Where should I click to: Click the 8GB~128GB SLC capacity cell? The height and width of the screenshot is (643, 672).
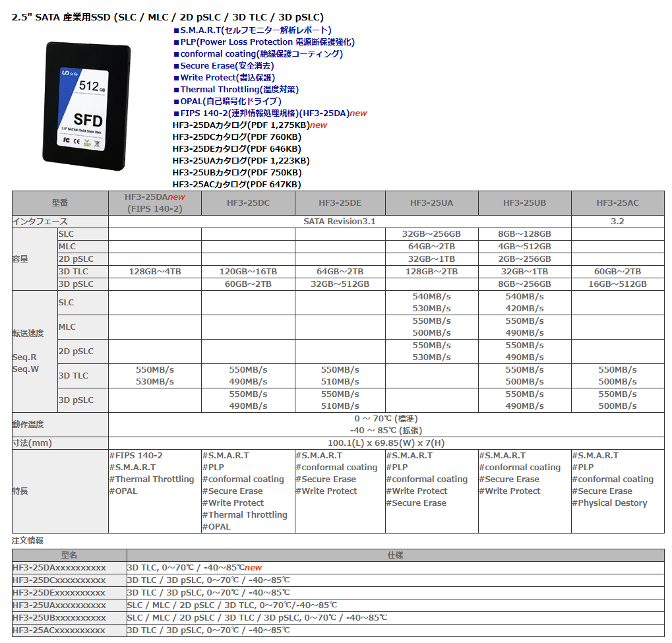click(524, 234)
